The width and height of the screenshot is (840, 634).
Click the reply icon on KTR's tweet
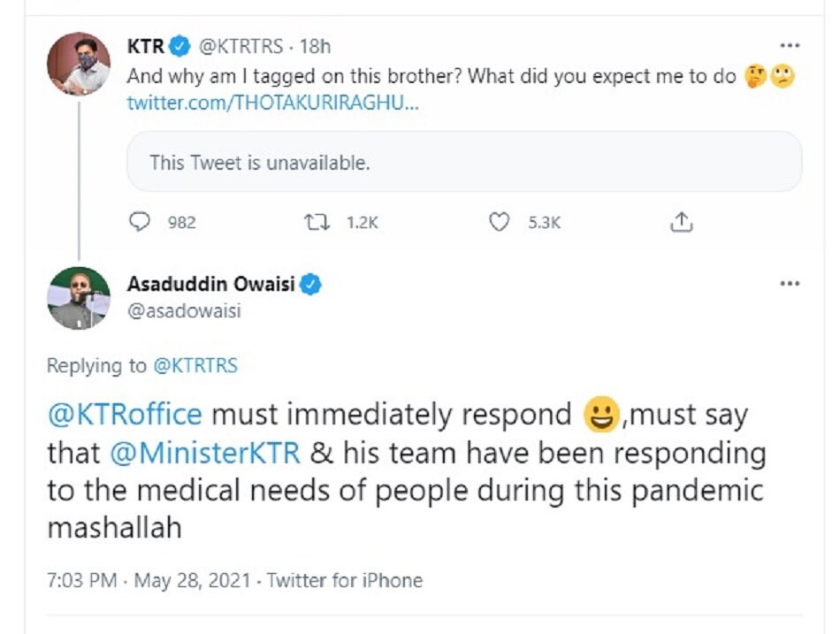point(140,222)
